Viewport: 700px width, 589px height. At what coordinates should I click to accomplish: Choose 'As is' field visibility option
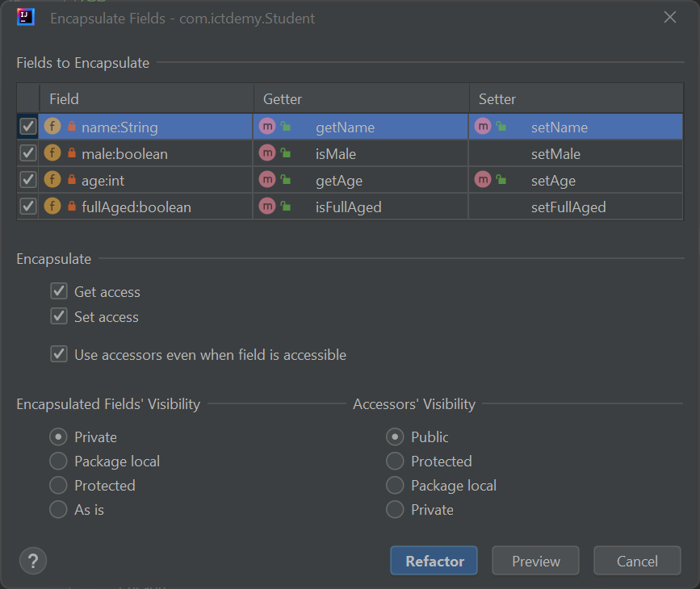click(x=57, y=509)
